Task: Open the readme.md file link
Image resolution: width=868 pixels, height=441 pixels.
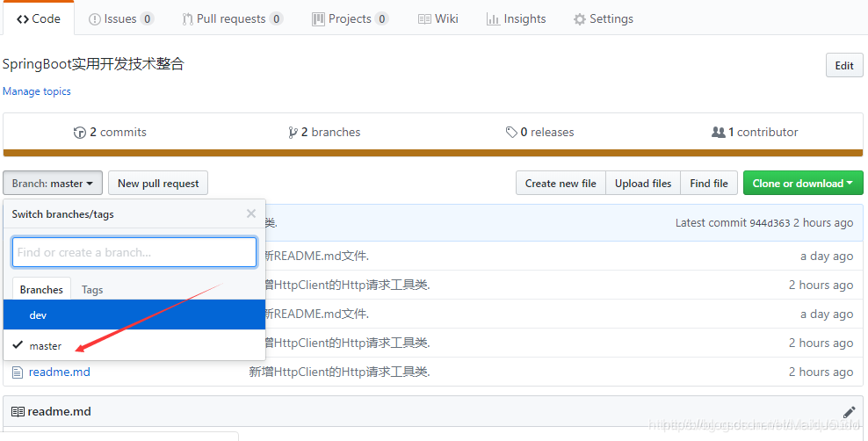Action: 59,372
